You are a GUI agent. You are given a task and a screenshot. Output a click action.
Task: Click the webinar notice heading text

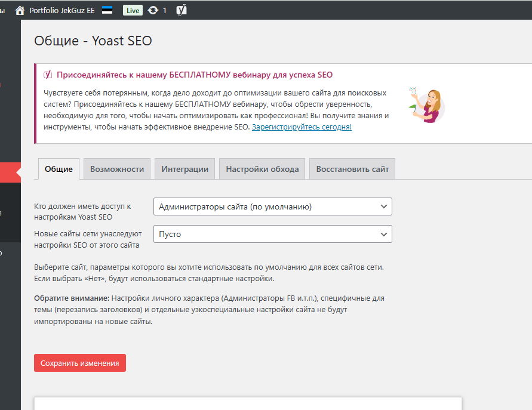[x=195, y=75]
